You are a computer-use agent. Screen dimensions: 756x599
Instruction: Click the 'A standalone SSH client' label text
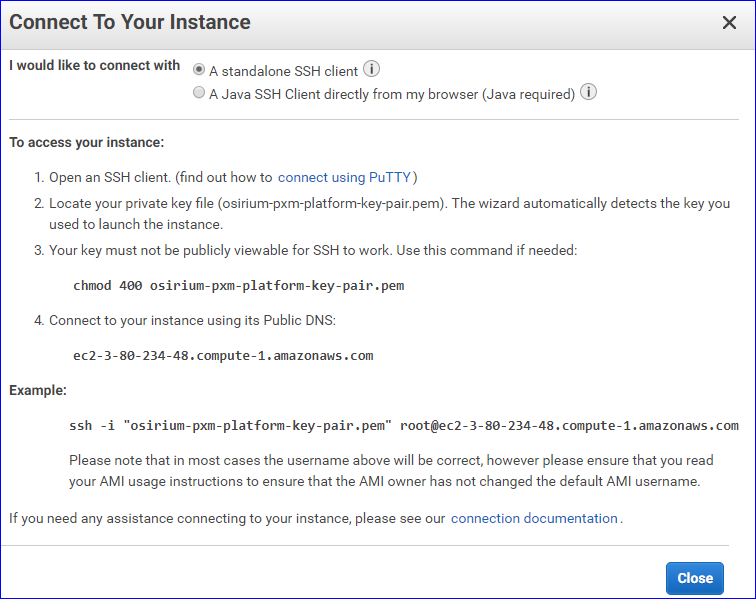click(283, 70)
